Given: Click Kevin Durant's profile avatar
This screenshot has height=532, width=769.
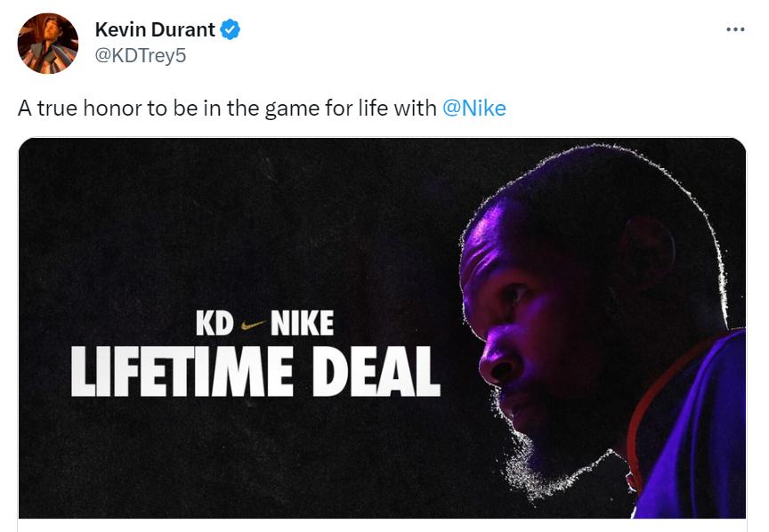Looking at the screenshot, I should [x=48, y=43].
